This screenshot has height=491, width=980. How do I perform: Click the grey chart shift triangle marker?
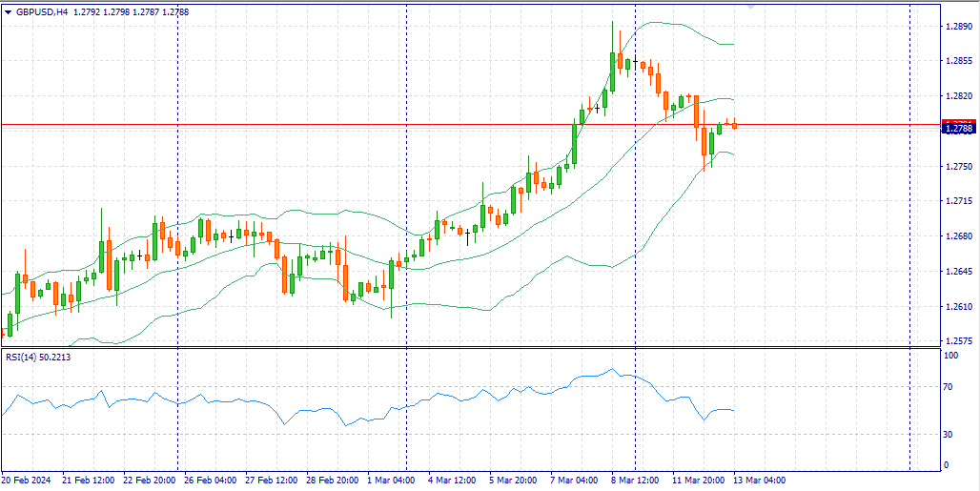pyautogui.click(x=749, y=6)
